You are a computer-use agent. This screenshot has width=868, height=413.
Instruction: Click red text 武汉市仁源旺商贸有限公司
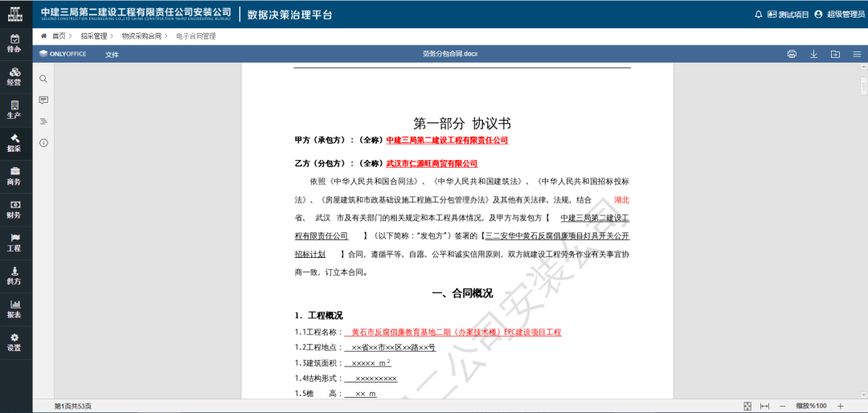(x=432, y=163)
